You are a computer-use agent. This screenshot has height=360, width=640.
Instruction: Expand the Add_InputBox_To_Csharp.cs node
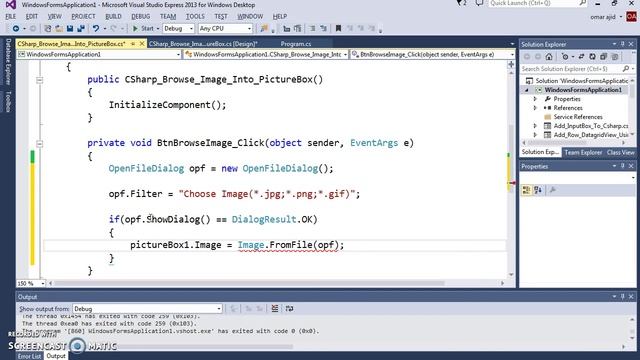tap(535, 126)
